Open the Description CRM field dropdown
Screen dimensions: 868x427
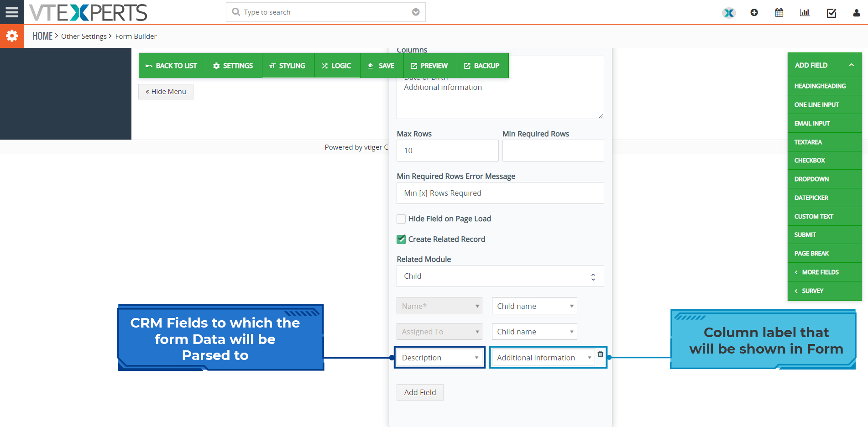tap(439, 358)
